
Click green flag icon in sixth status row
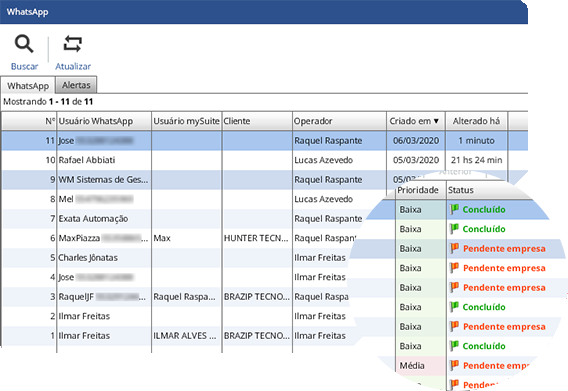pyautogui.click(x=454, y=307)
